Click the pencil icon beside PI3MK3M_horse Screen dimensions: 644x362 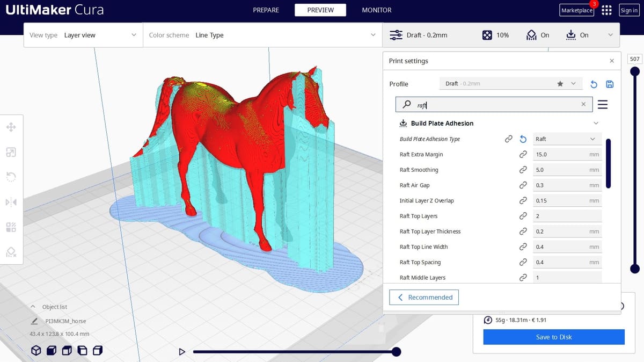(x=34, y=321)
